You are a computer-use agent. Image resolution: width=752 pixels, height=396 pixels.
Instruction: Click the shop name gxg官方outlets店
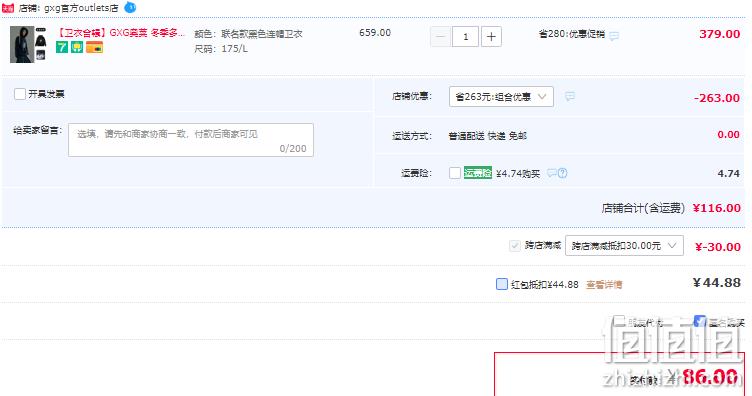(81, 8)
